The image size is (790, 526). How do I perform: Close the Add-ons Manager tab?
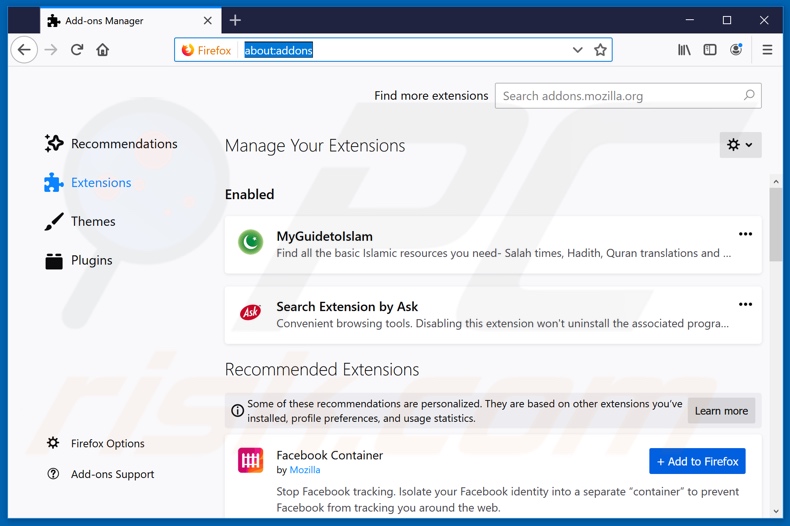pos(208,21)
